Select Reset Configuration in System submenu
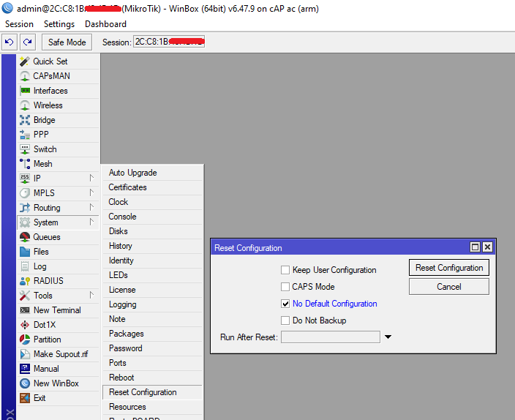 (x=152, y=392)
